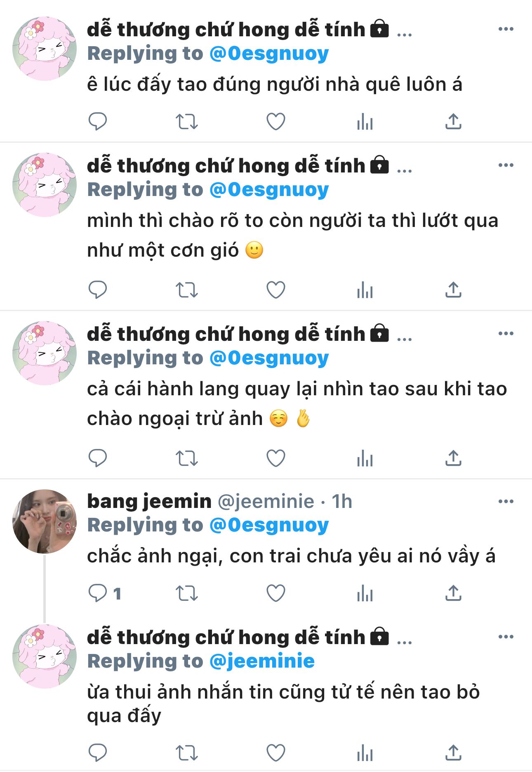The height and width of the screenshot is (772, 532).
Task: Open @0esgnuoy mention in the first tweet
Action: click(x=269, y=54)
